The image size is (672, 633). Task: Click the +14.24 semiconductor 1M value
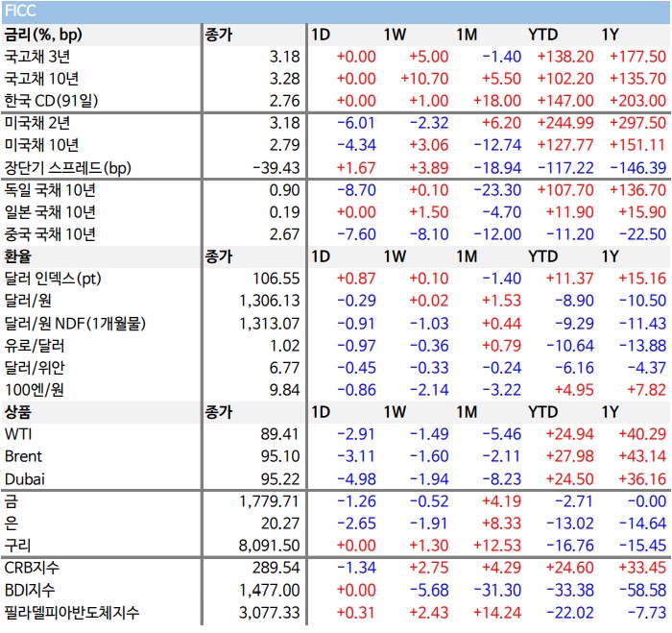coord(497,613)
